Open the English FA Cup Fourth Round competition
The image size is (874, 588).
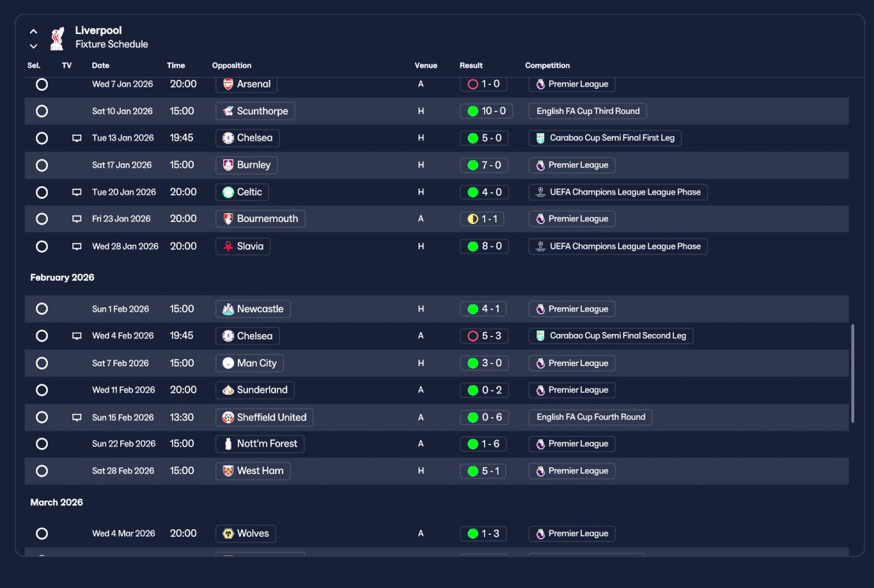pyautogui.click(x=591, y=417)
